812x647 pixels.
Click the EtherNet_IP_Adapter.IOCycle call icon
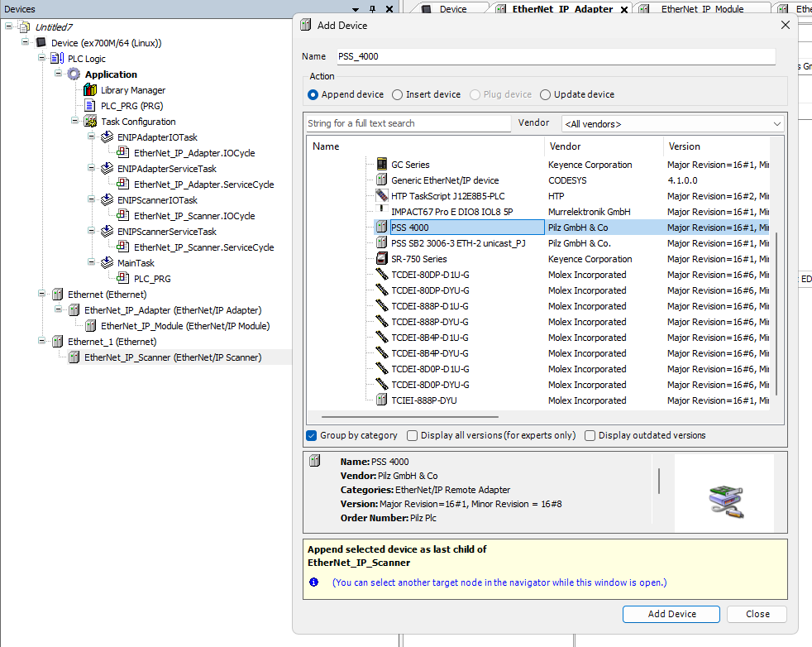coord(122,152)
